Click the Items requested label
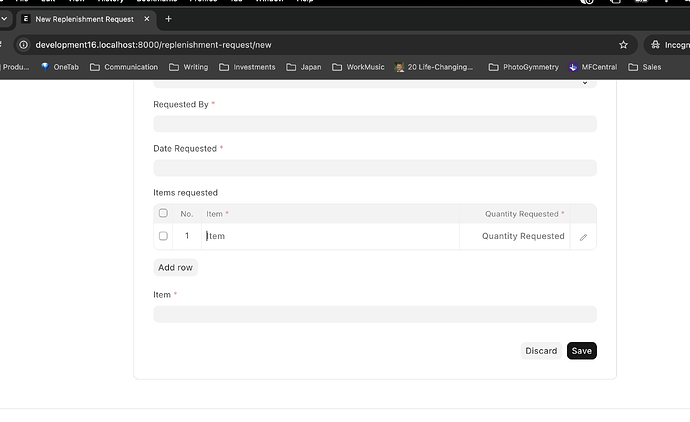Screen dimensions: 690x422 tap(185, 193)
